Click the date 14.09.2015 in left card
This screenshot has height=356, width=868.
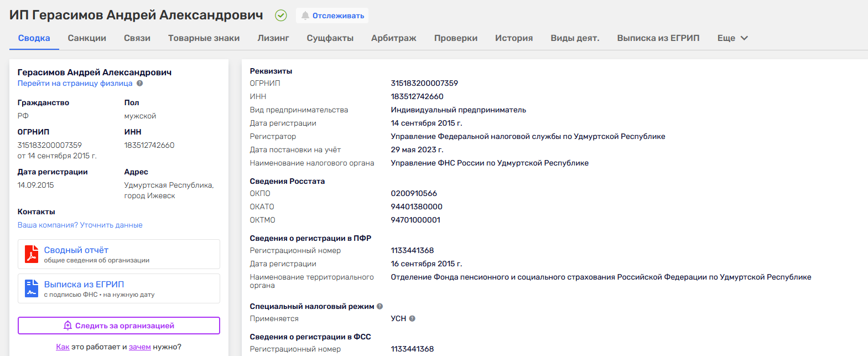coord(36,185)
